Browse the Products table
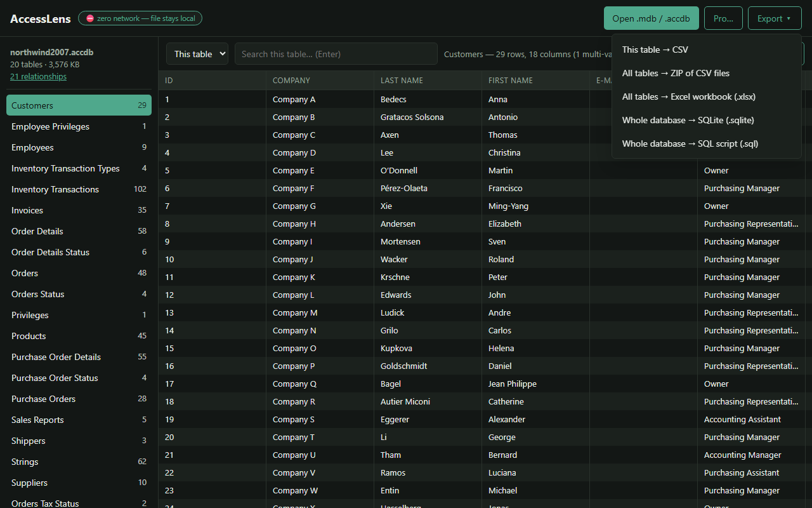 click(x=79, y=336)
